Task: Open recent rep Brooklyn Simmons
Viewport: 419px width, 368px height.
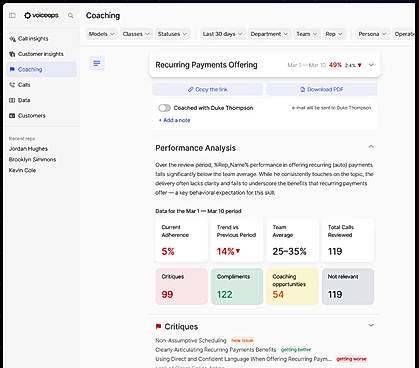Action: [32, 159]
